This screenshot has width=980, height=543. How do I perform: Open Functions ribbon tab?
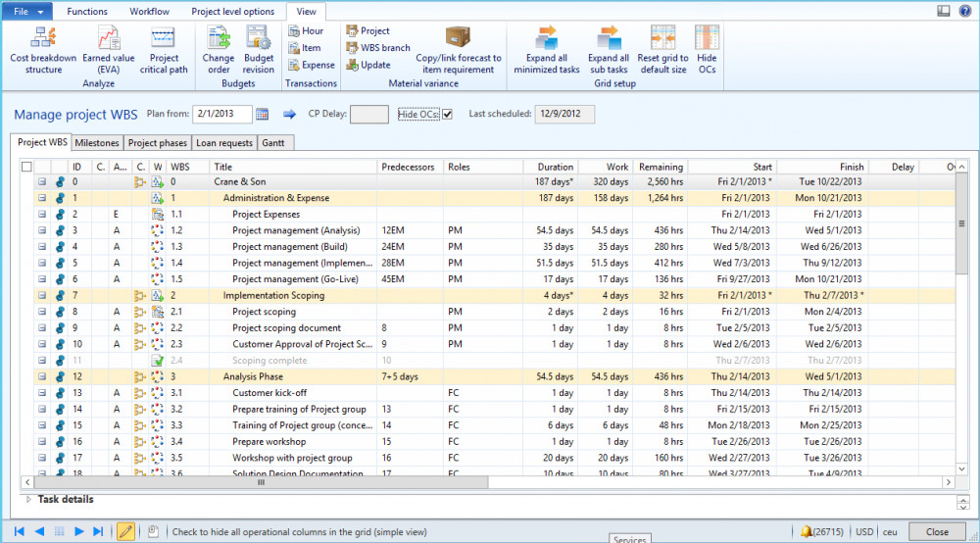point(87,11)
